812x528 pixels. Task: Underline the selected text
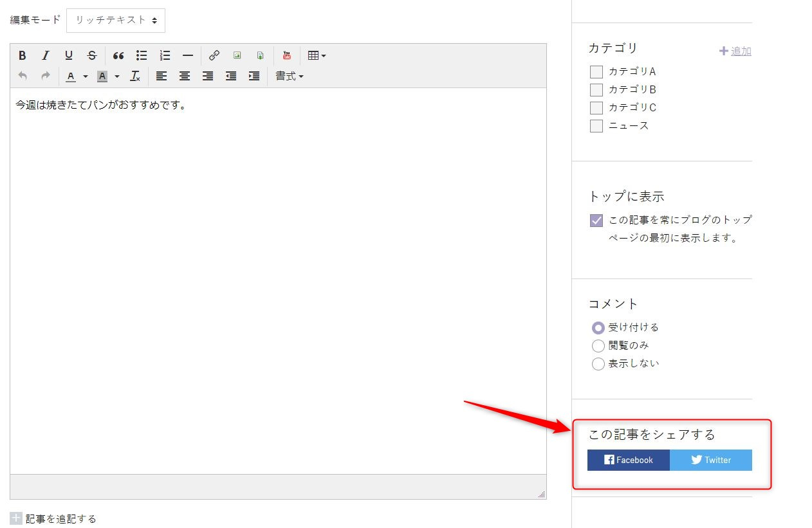[69, 55]
